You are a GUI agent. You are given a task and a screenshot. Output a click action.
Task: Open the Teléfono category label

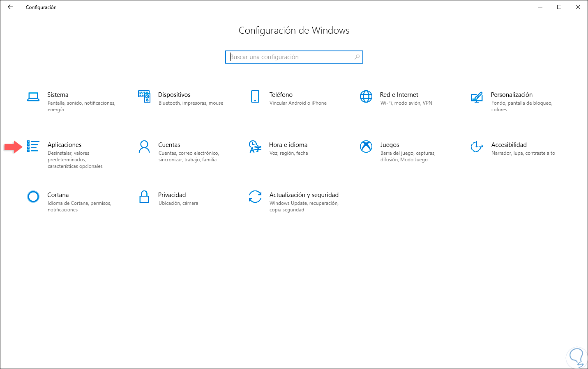pyautogui.click(x=281, y=95)
